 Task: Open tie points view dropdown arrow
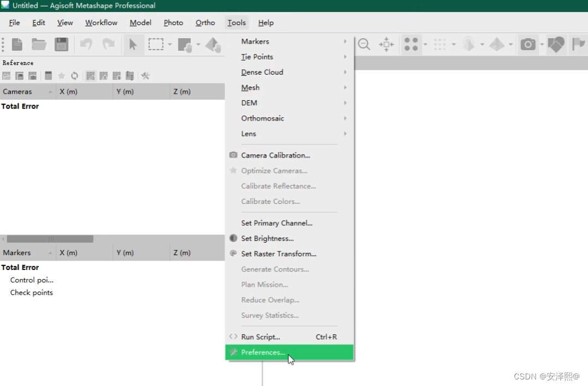425,45
